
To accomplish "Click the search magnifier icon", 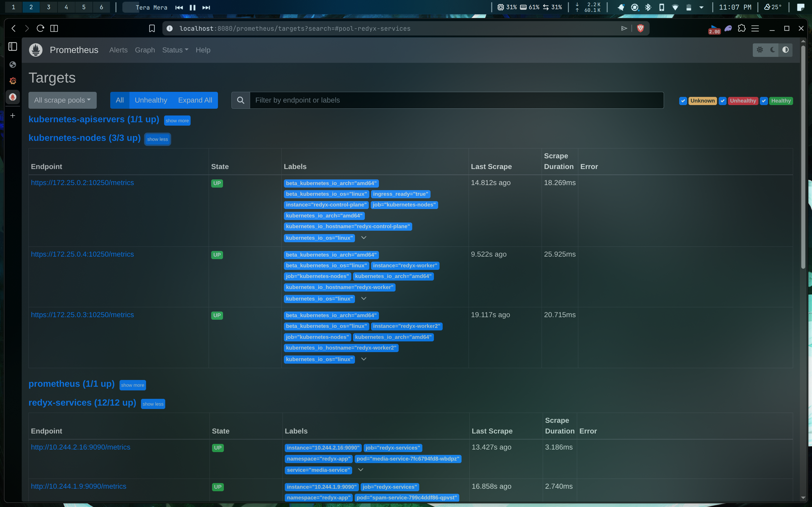I will pyautogui.click(x=240, y=100).
